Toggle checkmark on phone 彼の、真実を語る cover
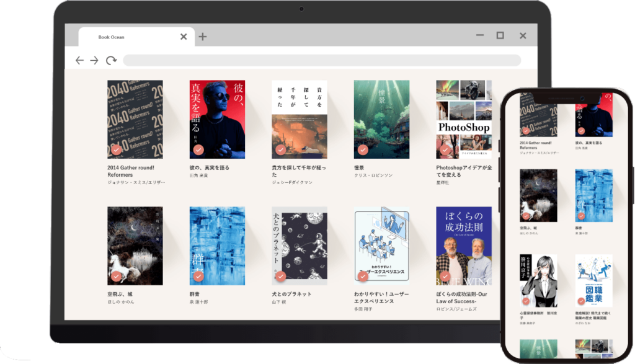This screenshot has height=364, width=635. click(x=581, y=131)
